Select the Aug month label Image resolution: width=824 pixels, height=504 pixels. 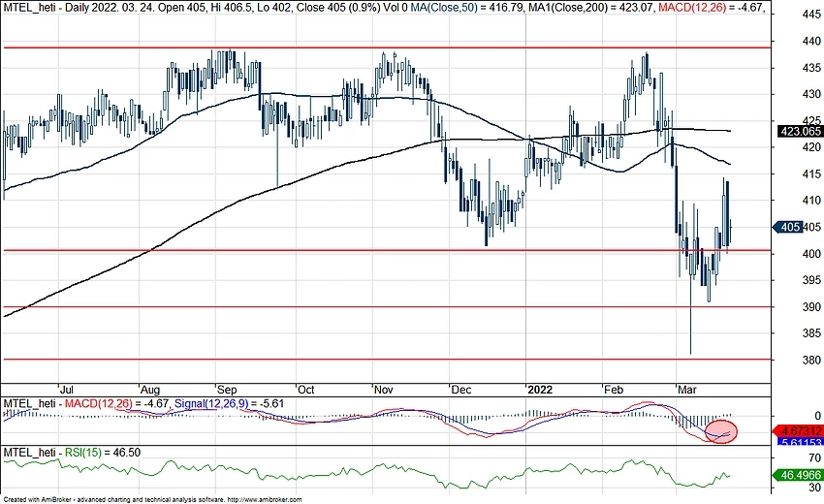tap(150, 390)
